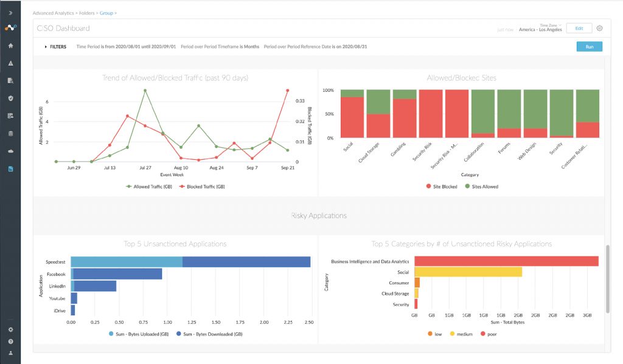The width and height of the screenshot is (623, 364).
Task: Click the Gambling column in sites chart
Action: pyautogui.click(x=405, y=114)
